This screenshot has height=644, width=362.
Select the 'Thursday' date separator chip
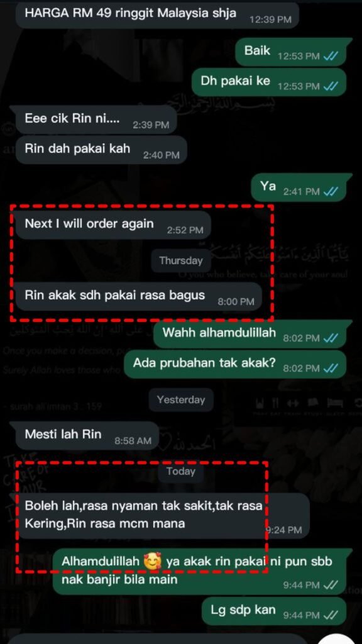pos(181,261)
